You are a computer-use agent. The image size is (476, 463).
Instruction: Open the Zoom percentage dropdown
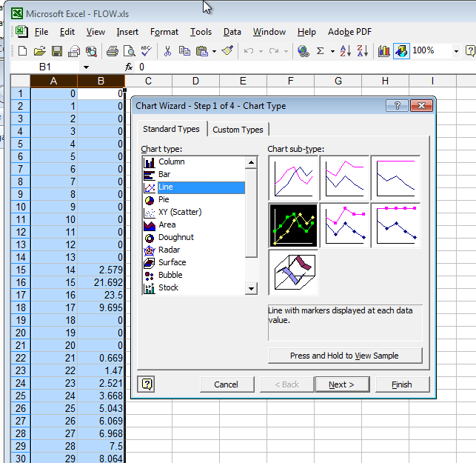[456, 51]
